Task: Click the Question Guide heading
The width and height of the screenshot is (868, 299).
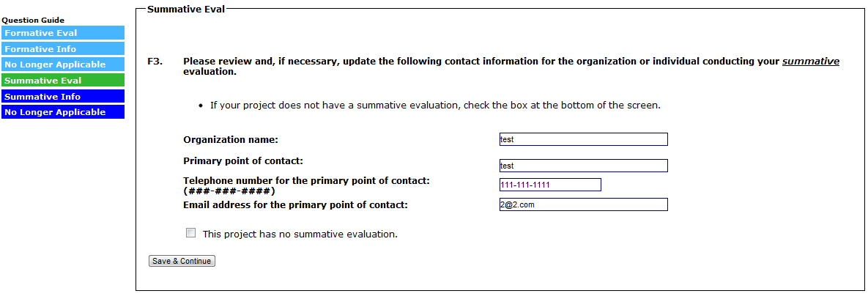Action: point(33,21)
